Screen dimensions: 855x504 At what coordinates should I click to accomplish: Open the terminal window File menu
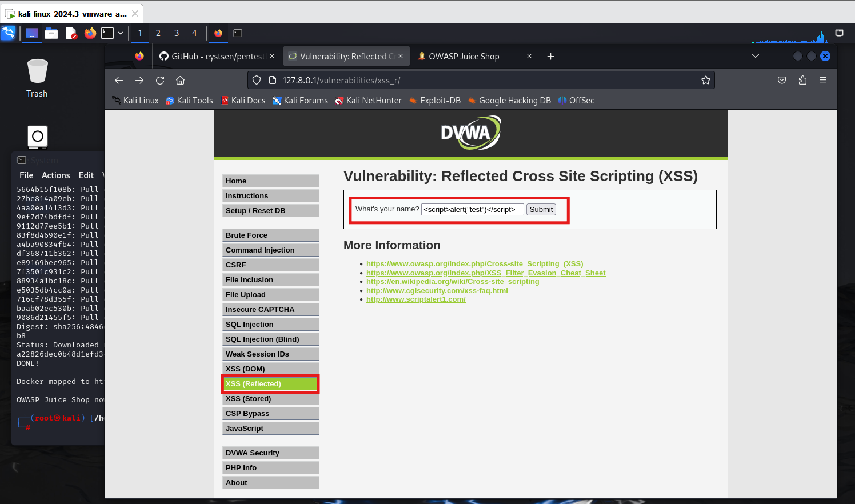click(26, 175)
